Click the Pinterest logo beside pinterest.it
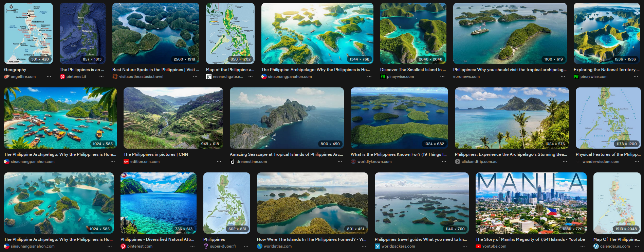The width and height of the screenshot is (644, 252). click(x=62, y=77)
